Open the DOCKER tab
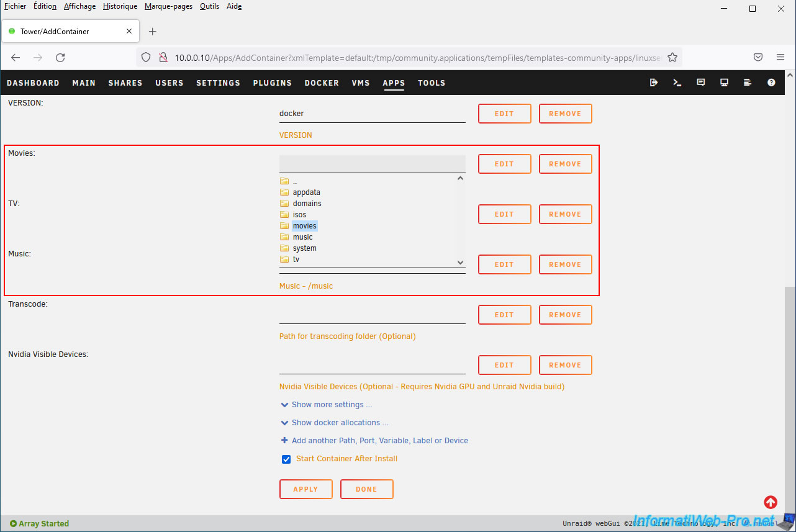796x532 pixels. click(322, 83)
